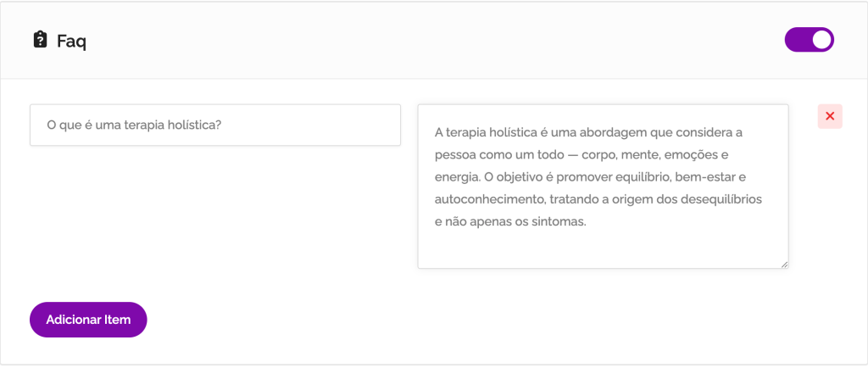Click the word "holística" in the question field
The width and height of the screenshot is (868, 368).
pos(194,125)
